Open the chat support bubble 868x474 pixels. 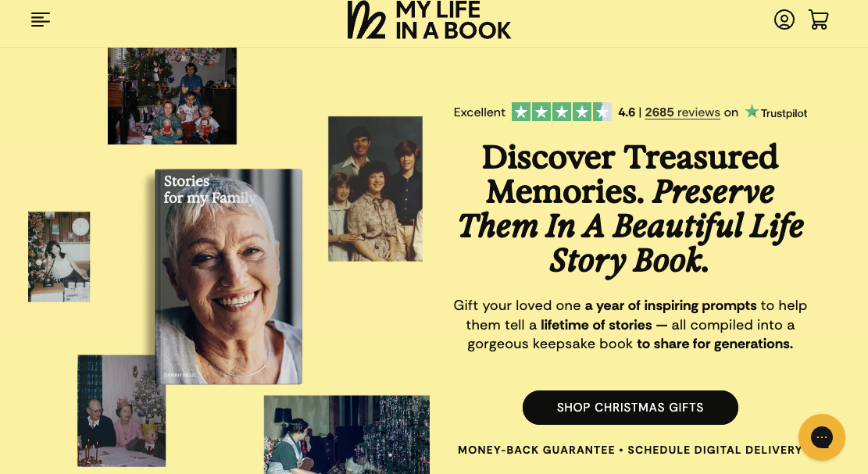click(821, 437)
